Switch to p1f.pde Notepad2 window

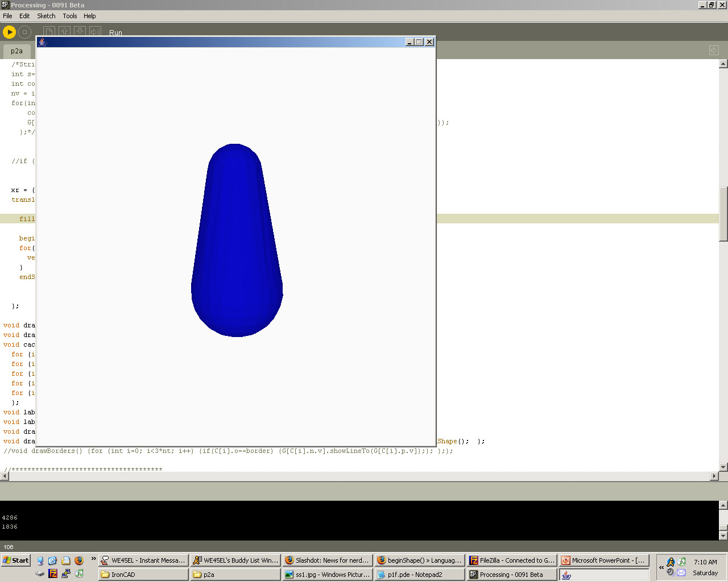[x=420, y=575]
